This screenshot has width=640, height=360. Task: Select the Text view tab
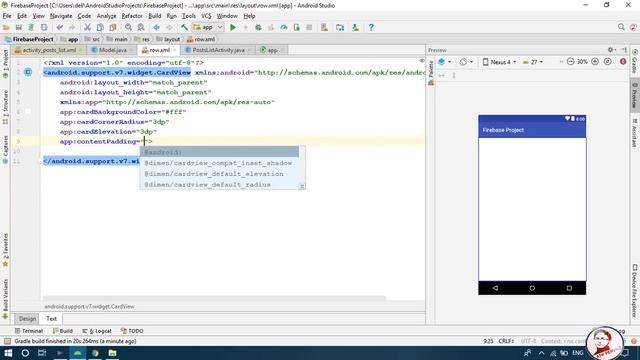coord(51,319)
